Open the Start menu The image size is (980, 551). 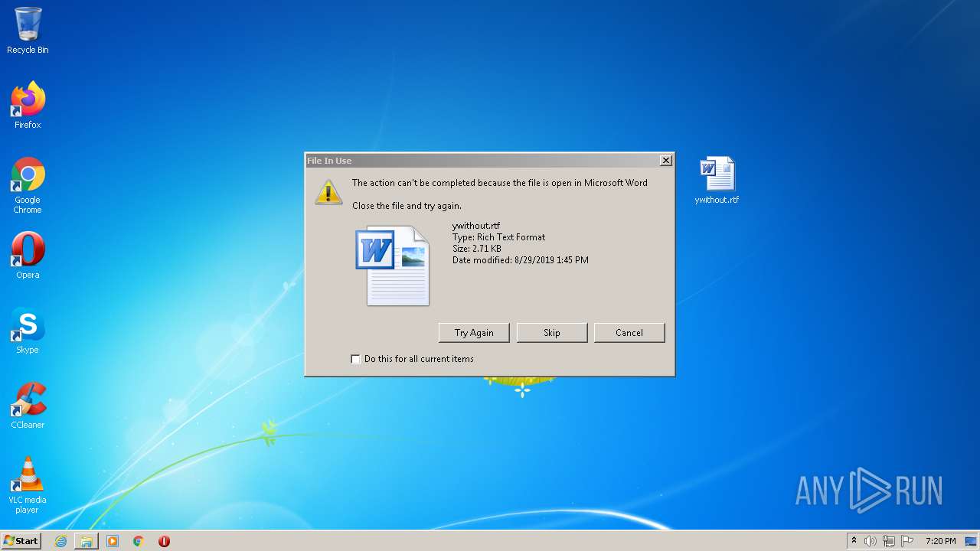(21, 541)
